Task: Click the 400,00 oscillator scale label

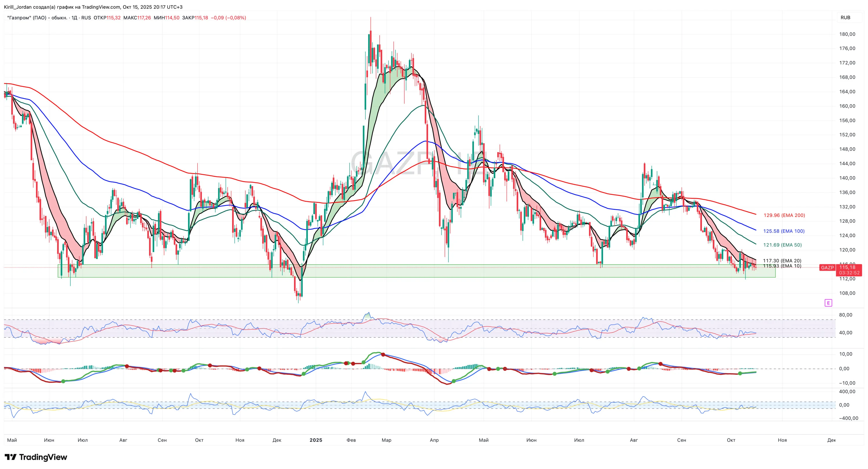Action: [x=847, y=392]
